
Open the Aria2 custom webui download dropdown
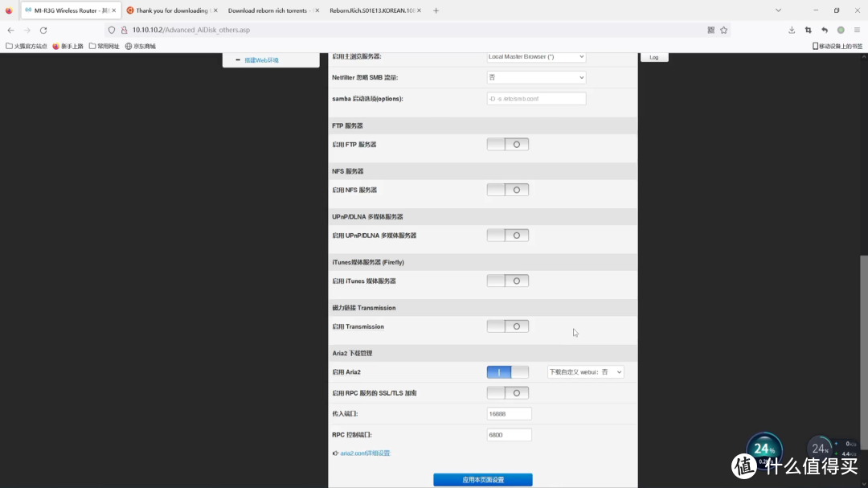tap(585, 372)
